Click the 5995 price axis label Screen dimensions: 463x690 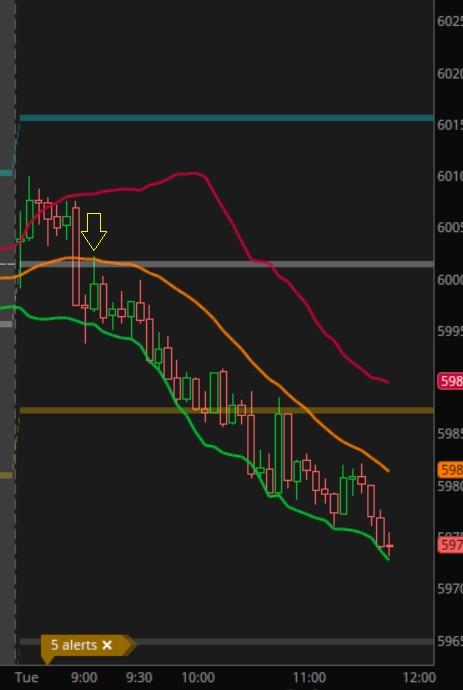(x=450, y=331)
